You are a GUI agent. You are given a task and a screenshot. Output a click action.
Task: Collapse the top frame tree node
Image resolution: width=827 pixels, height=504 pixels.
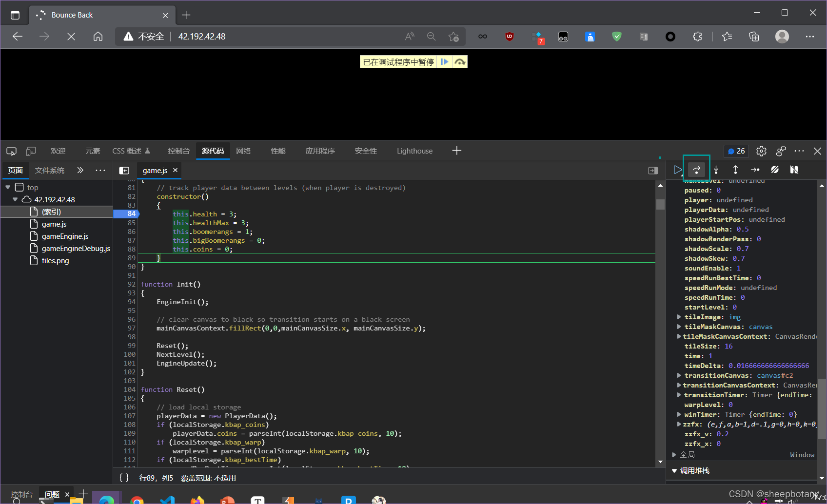[x=8, y=187]
